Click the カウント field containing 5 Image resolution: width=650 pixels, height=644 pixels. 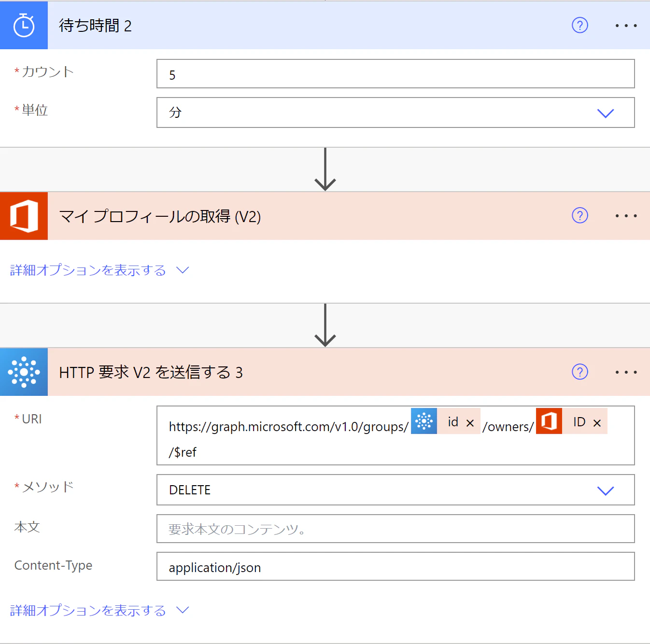pos(396,74)
